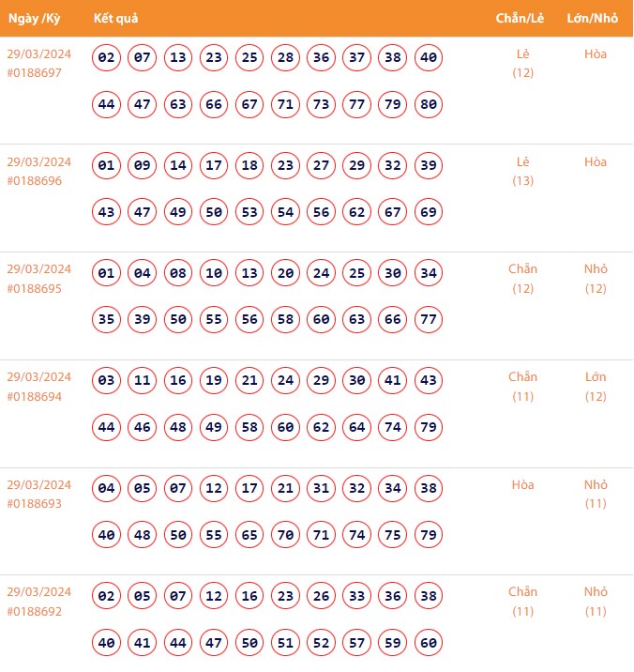
Task: Click ball 60 in draw #0188692
Action: click(429, 643)
